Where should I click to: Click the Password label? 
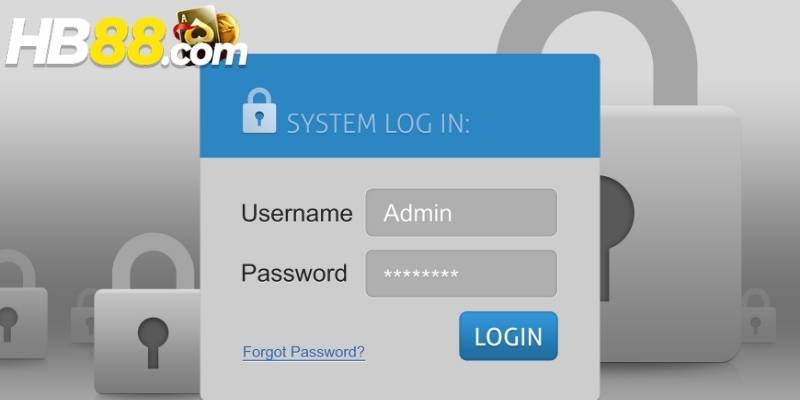[294, 273]
